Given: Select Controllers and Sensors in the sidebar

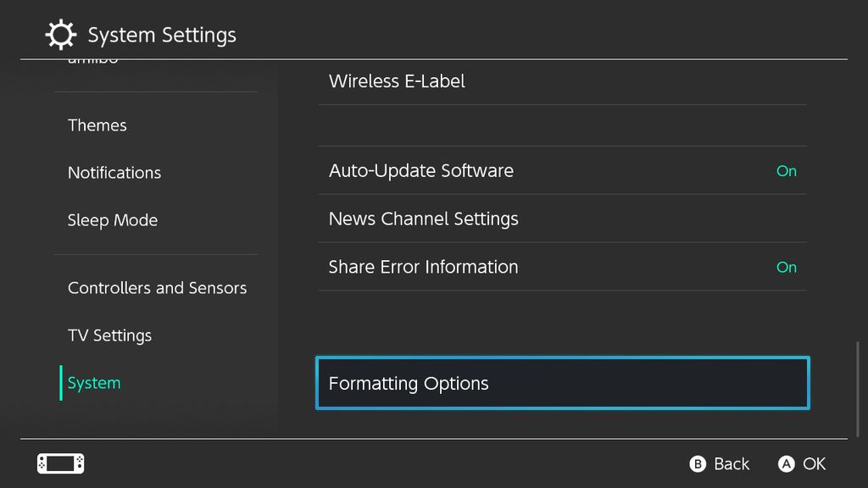Looking at the screenshot, I should 157,288.
